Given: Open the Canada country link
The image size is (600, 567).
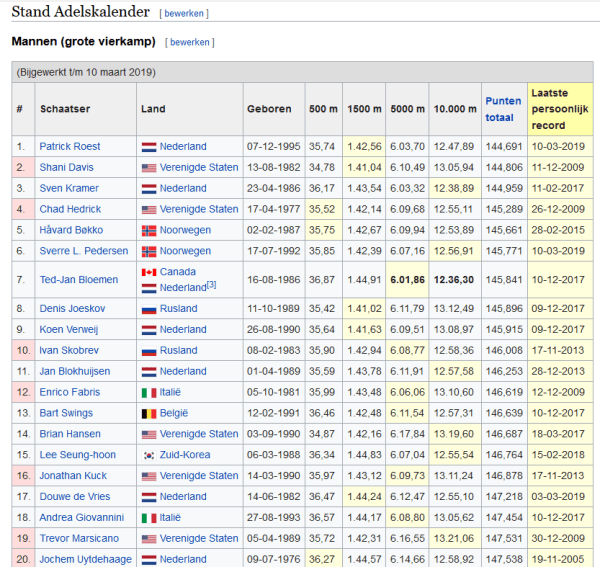Looking at the screenshot, I should point(176,272).
